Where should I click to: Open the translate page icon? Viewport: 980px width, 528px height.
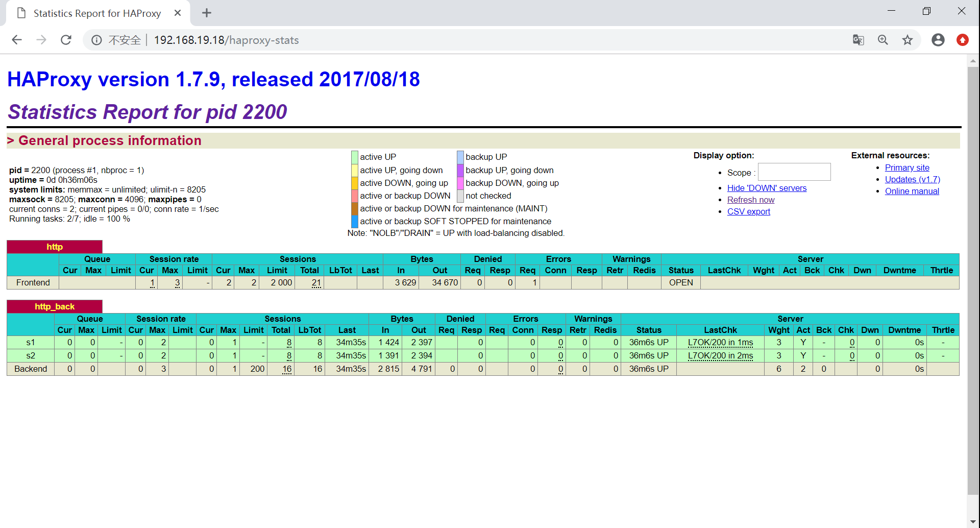tap(859, 40)
